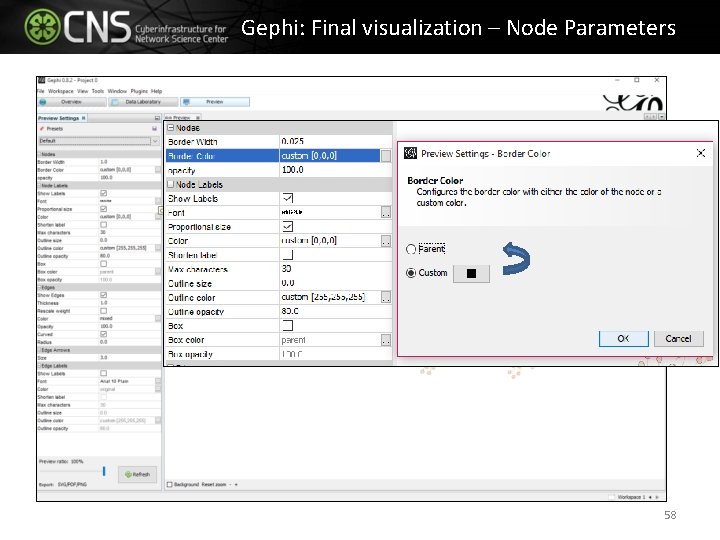Click Edges Color 'mixed' ellipsis button
Image resolution: width=720 pixels, height=540 pixels.
coord(158,318)
